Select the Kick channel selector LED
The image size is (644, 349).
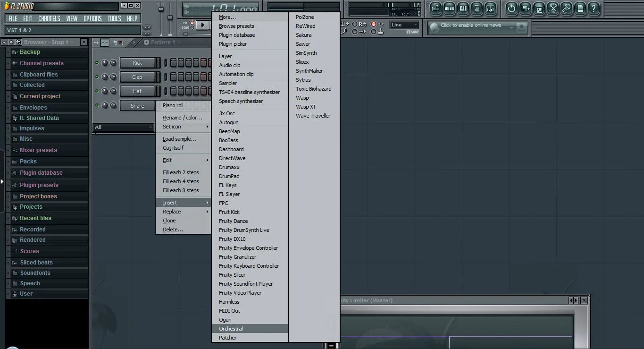point(165,63)
